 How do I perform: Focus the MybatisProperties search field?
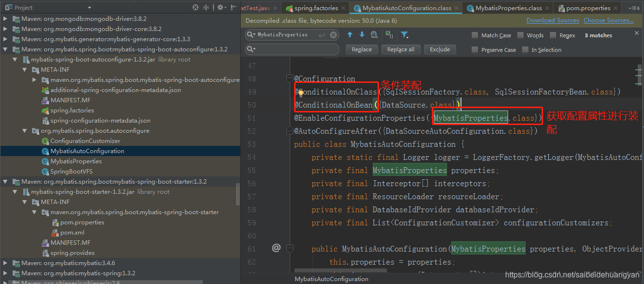coord(292,35)
